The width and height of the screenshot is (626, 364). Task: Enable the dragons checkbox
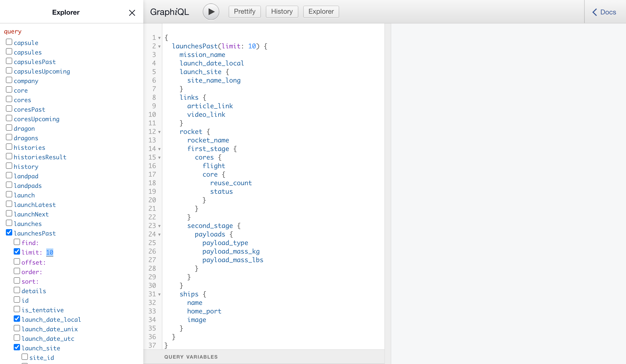click(9, 137)
